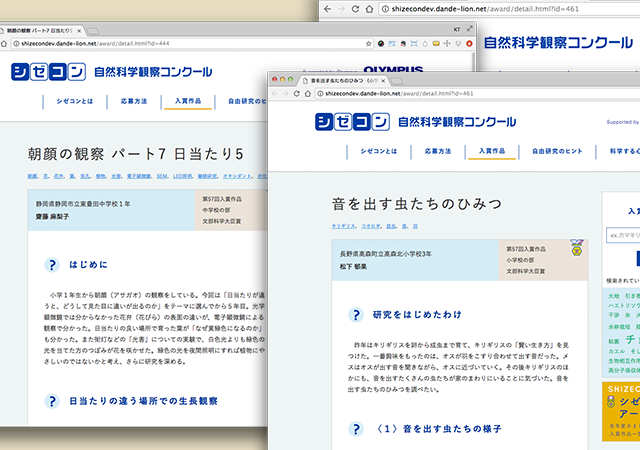Select the 音を出す虫たちのひみつ browser tab

click(x=344, y=80)
